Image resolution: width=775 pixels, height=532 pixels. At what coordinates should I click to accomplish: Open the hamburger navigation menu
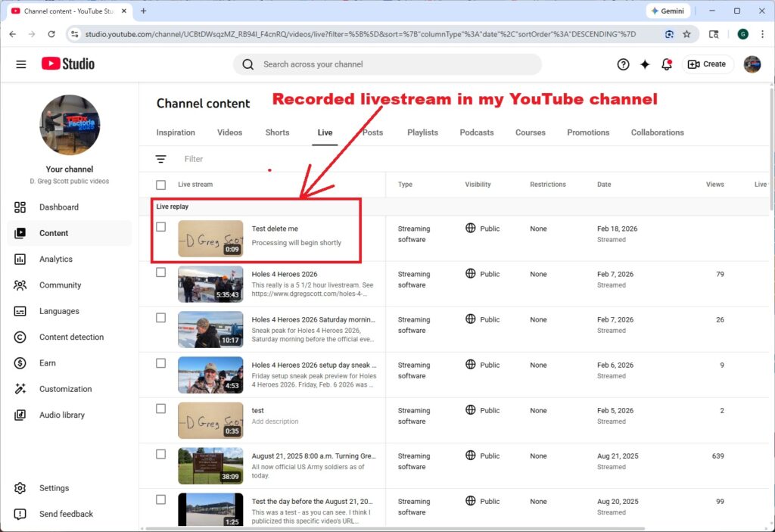20,64
